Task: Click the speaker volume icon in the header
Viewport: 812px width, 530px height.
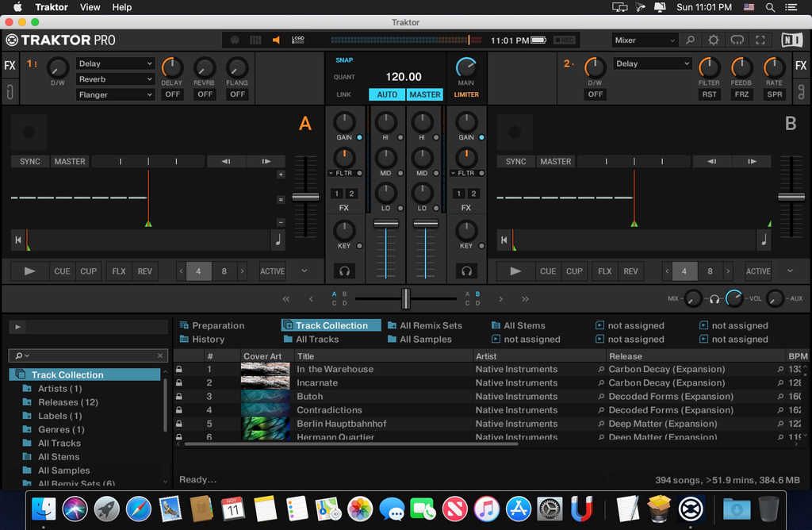Action: tap(275, 39)
